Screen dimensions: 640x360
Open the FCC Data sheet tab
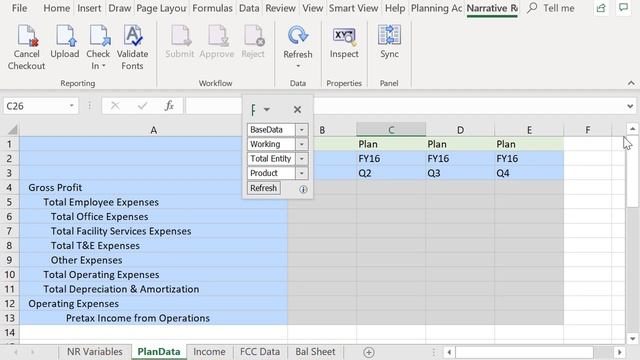260,352
